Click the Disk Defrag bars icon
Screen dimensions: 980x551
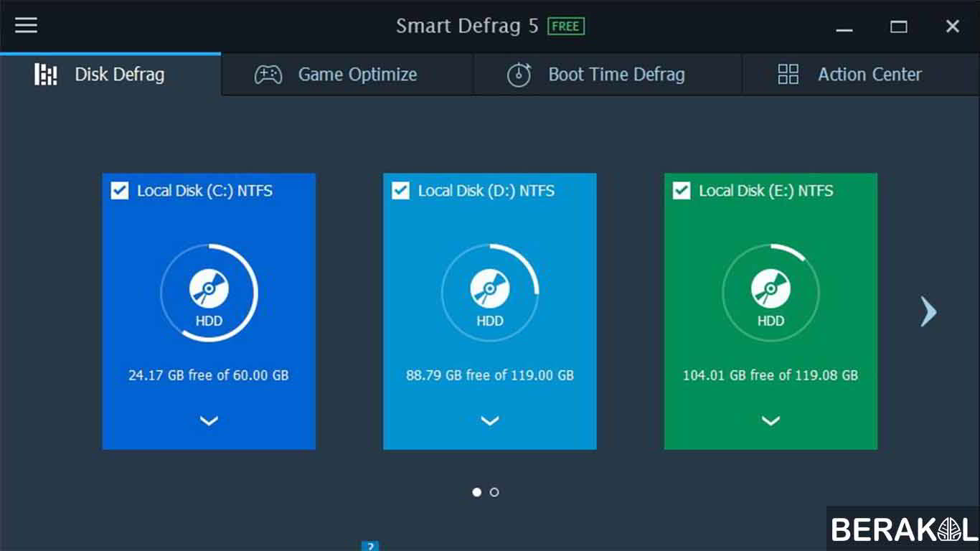coord(46,75)
